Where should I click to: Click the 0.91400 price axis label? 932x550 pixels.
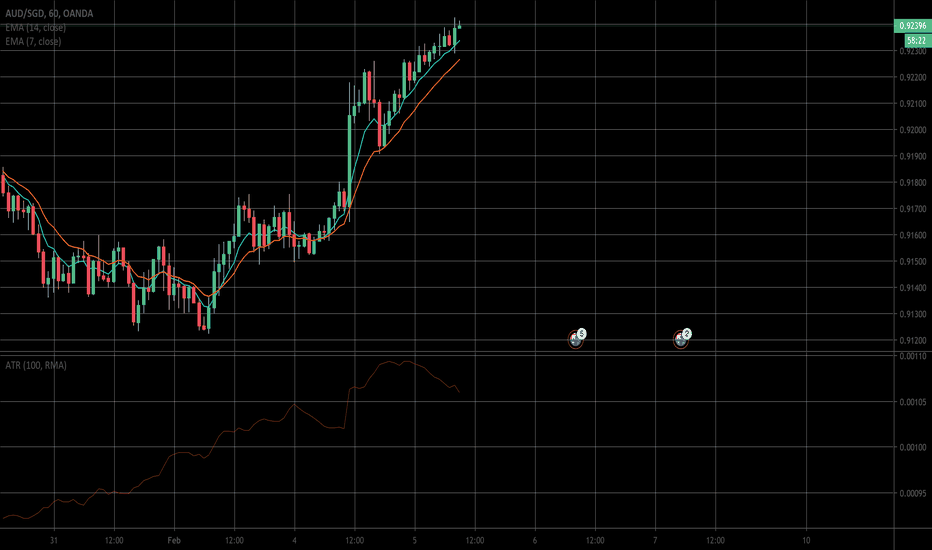[912, 287]
